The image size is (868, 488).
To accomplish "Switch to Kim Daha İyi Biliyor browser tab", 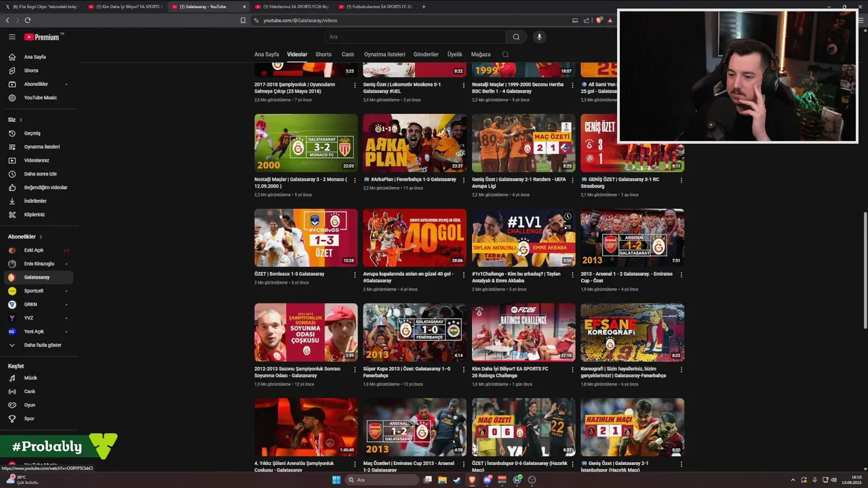I will click(x=125, y=7).
